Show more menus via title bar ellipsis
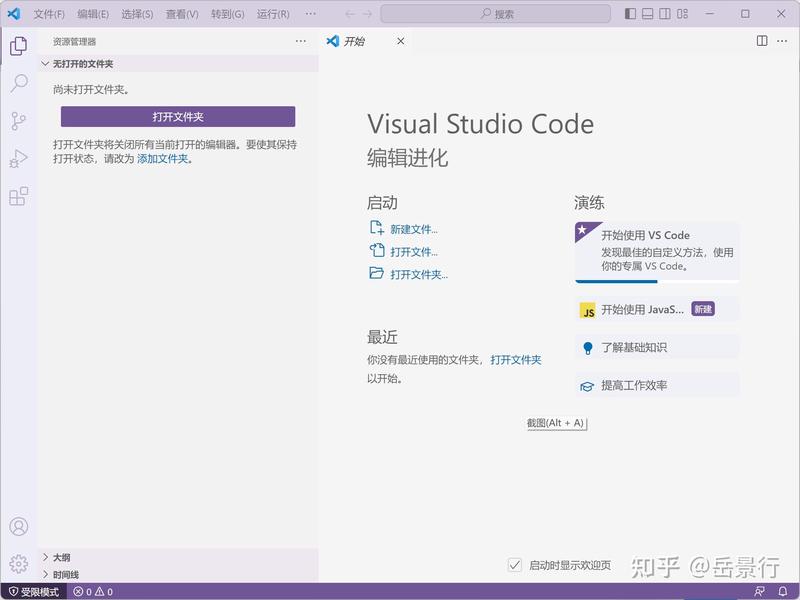Viewport: 800px width, 600px height. click(310, 14)
